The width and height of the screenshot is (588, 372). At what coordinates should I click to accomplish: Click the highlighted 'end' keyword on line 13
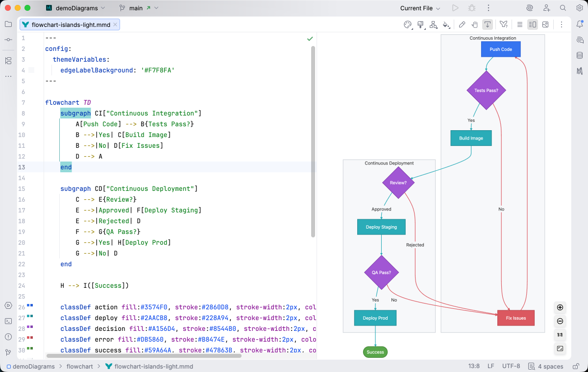66,167
